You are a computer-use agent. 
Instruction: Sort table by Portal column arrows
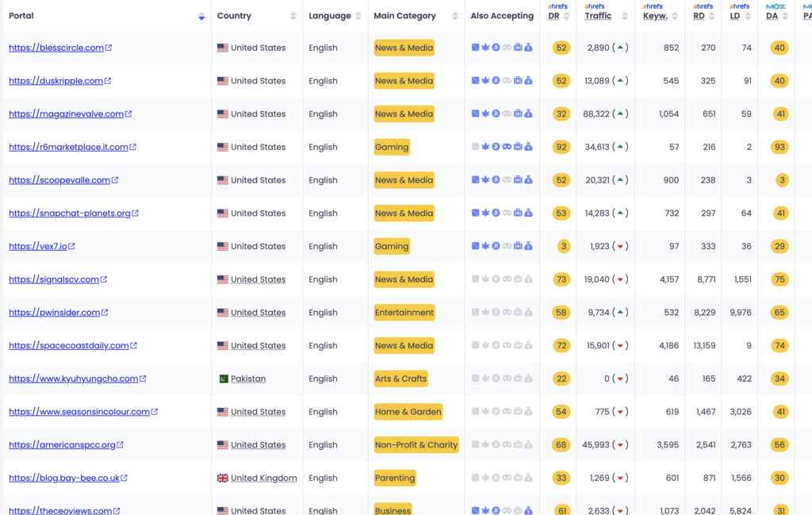tap(201, 16)
